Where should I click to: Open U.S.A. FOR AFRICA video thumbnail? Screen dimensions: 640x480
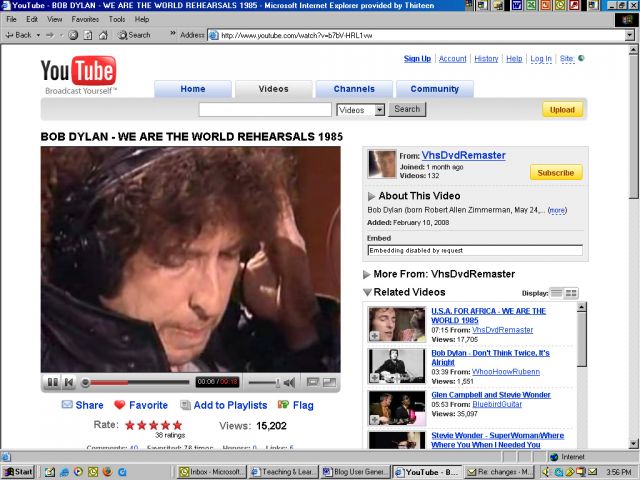tap(396, 324)
